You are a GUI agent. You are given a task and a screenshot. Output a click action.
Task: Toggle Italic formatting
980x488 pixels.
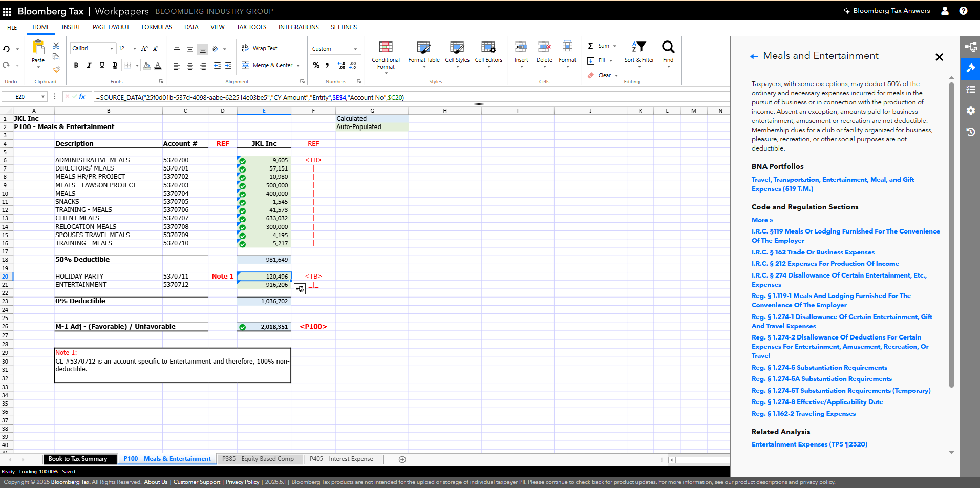pos(89,65)
